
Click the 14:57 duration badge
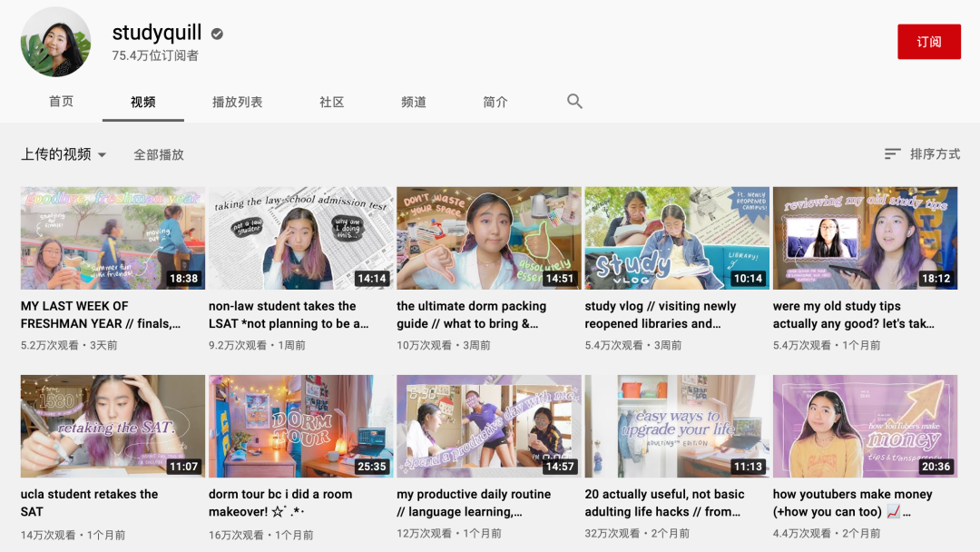[559, 467]
